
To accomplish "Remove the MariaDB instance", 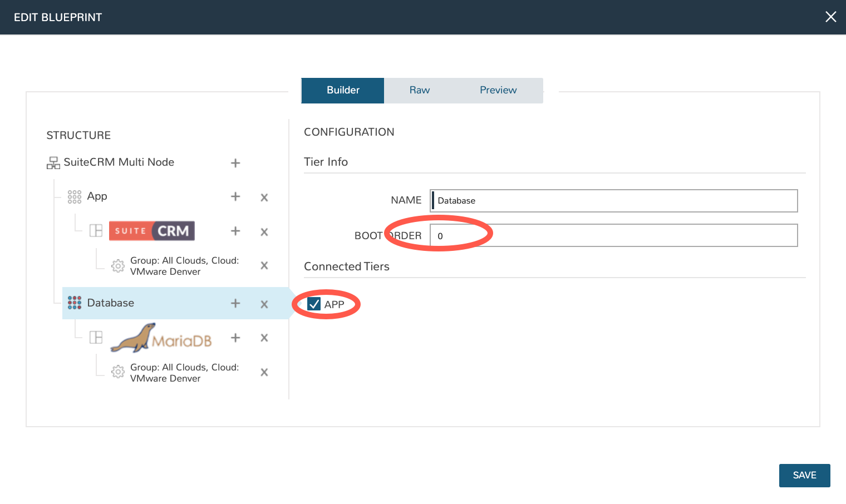I will click(264, 338).
